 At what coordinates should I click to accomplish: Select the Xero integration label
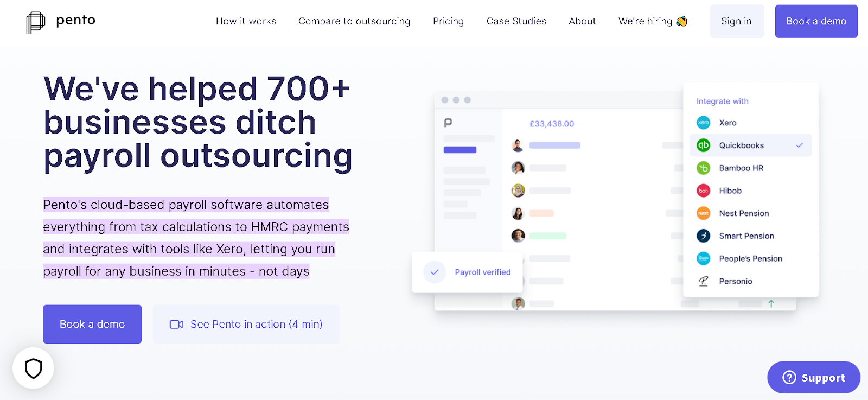click(727, 123)
